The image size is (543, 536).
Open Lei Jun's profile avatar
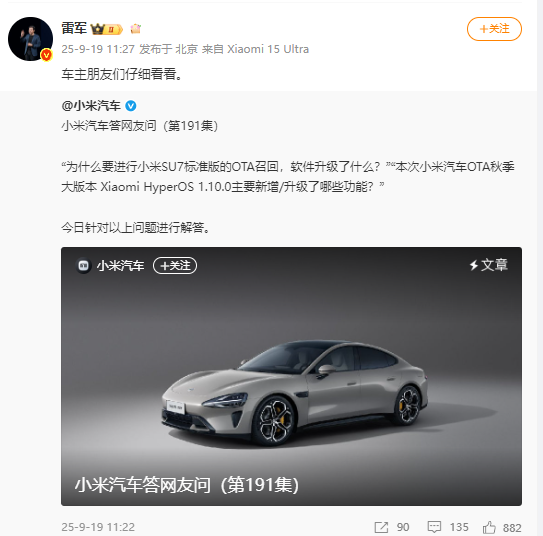(30, 39)
